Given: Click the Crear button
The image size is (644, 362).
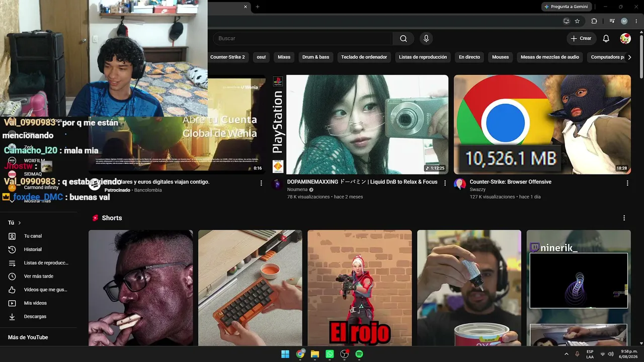Looking at the screenshot, I should (x=581, y=38).
